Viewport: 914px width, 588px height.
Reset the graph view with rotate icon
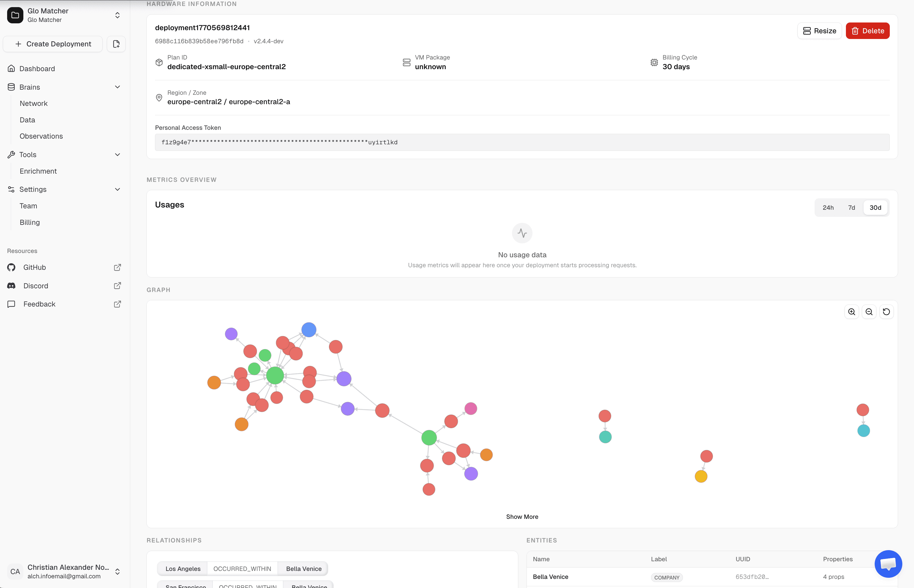886,312
